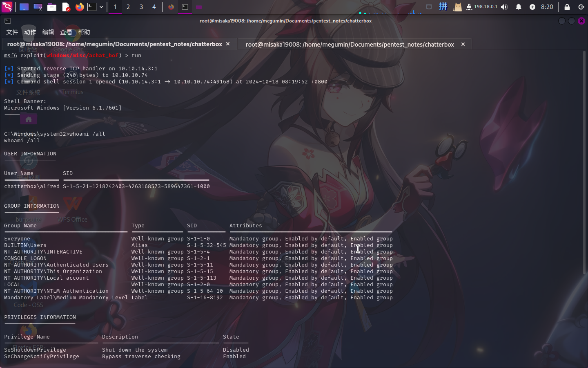The width and height of the screenshot is (588, 368).
Task: Focus the Firefox window in the taskbar
Action: point(171,7)
